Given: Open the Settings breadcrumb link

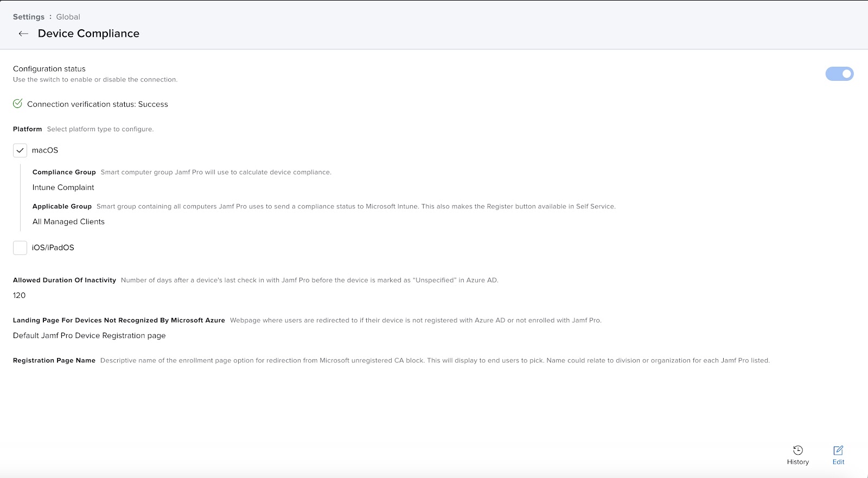Looking at the screenshot, I should (x=29, y=17).
